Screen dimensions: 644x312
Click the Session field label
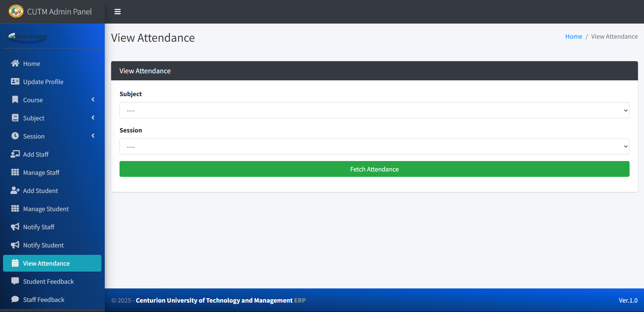point(131,130)
